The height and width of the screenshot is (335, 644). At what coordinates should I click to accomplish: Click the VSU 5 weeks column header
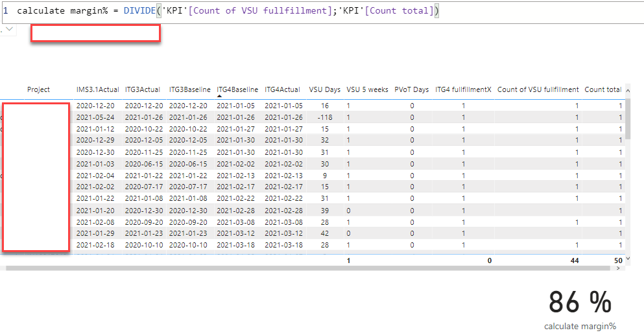(x=367, y=89)
